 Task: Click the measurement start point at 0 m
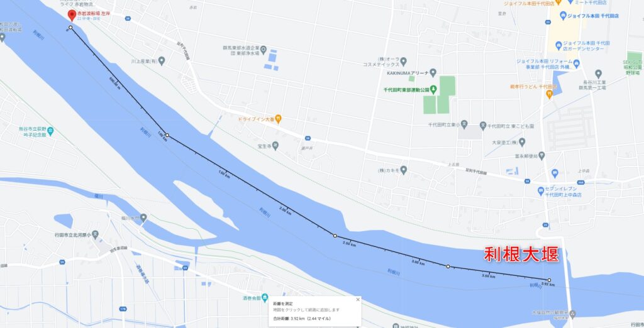click(x=70, y=28)
